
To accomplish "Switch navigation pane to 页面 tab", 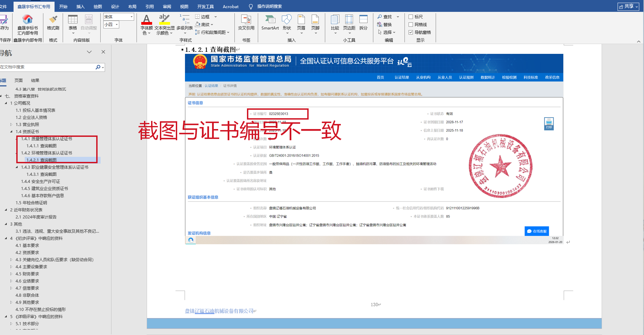I will (19, 80).
